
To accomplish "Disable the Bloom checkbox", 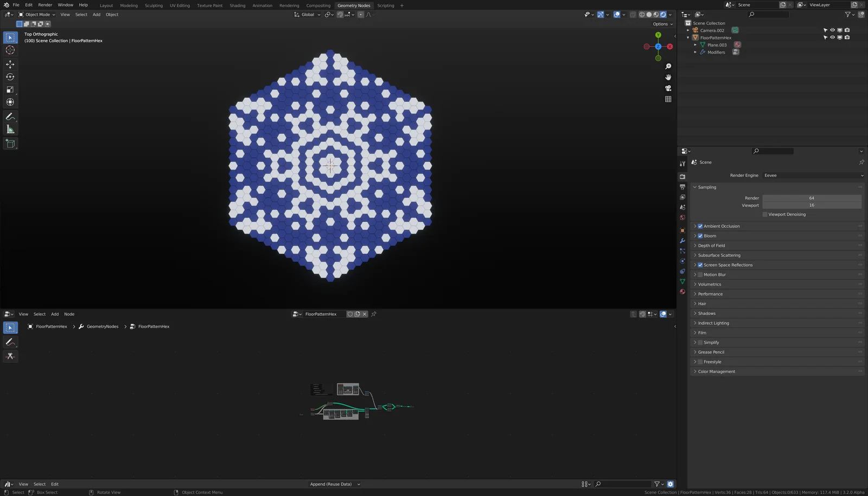I will [x=700, y=236].
